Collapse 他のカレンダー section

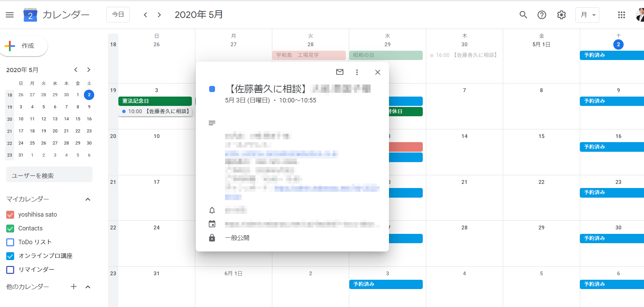(88, 287)
